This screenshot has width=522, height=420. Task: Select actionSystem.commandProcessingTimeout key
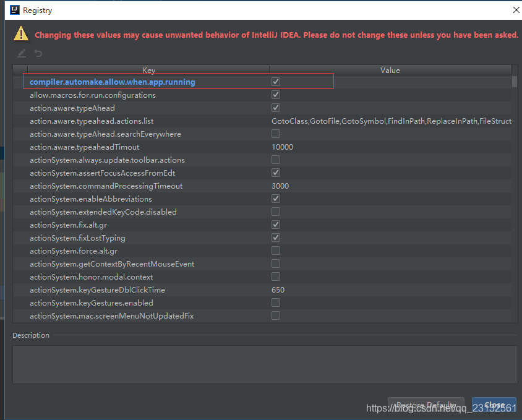tap(106, 186)
